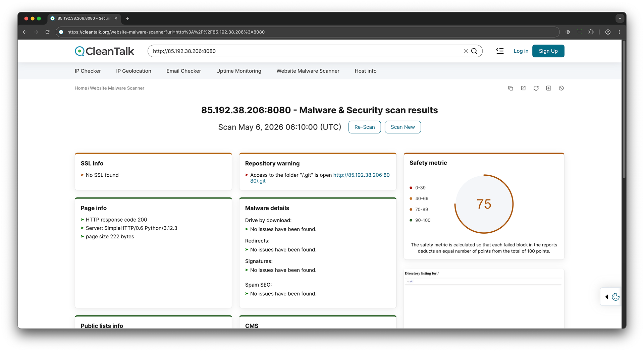Open Host info menu item

tap(366, 71)
